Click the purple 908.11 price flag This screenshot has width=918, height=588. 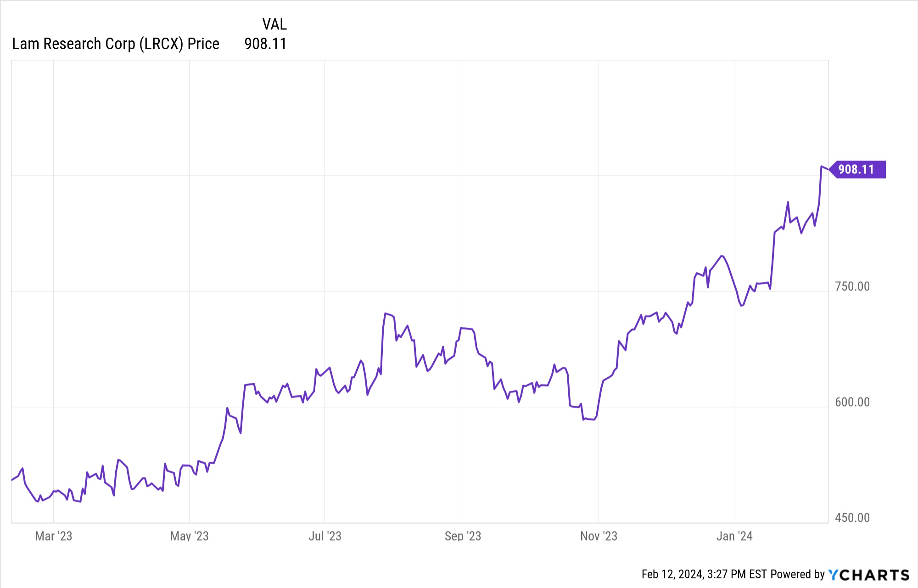pos(856,169)
